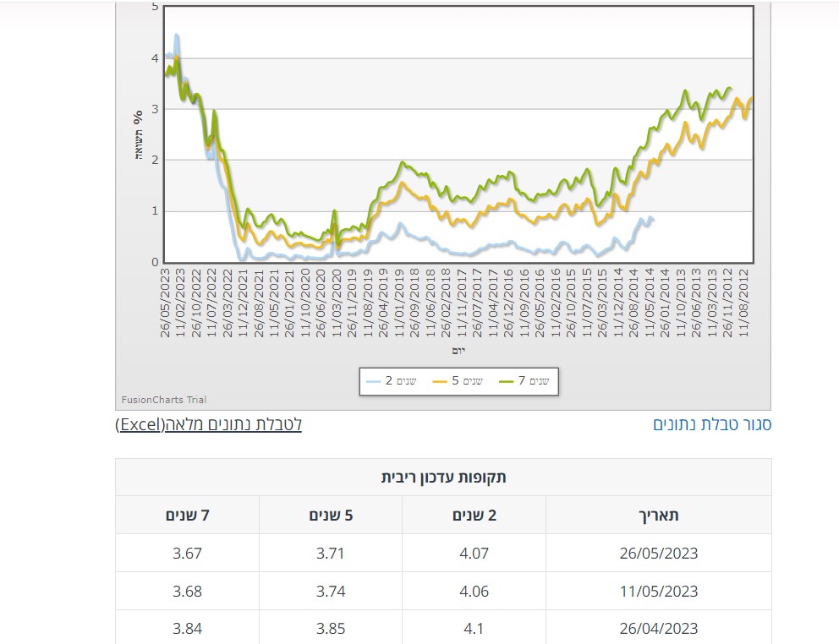Toggle the '7 שנים' legend series
Image resolution: width=839 pixels, height=644 pixels.
point(524,381)
